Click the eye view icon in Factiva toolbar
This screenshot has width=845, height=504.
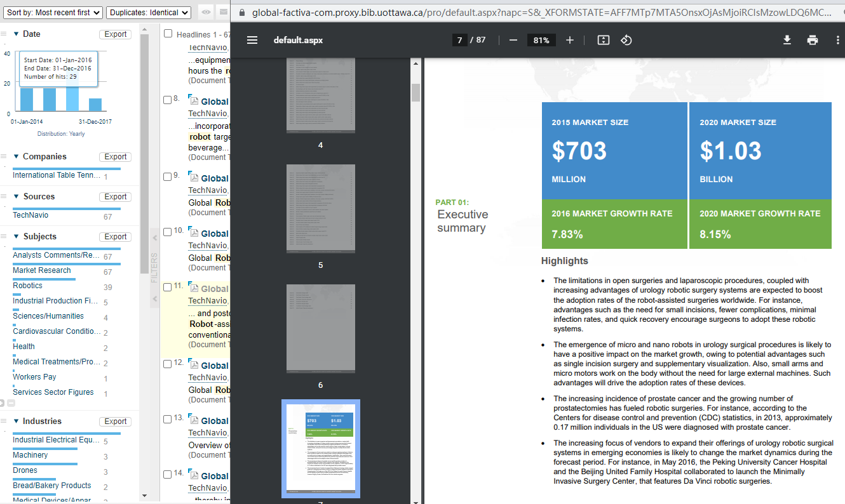(206, 12)
